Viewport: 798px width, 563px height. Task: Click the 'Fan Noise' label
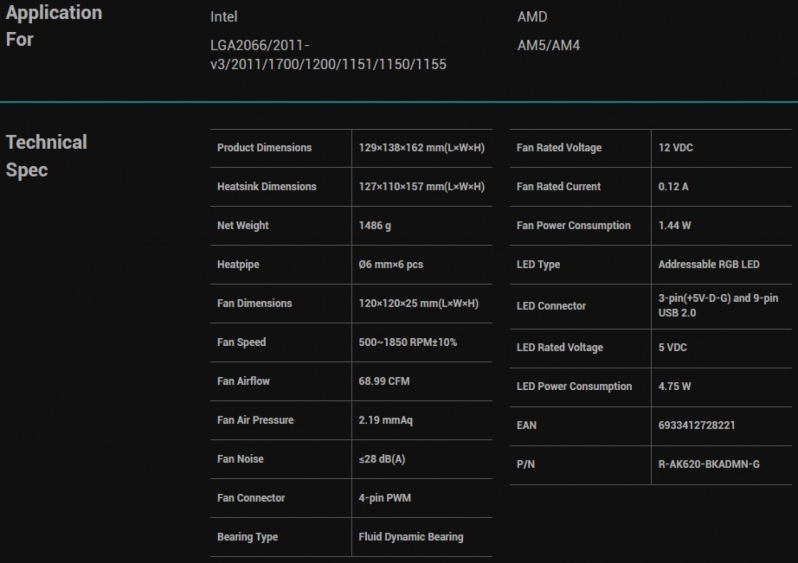click(x=240, y=459)
